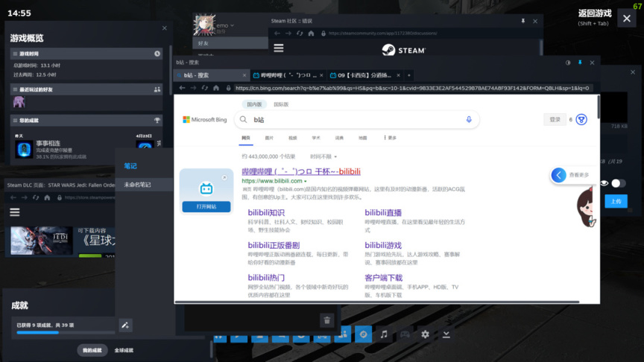
Task: Click the blue back arrow beside 查看更多
Action: [x=558, y=175]
